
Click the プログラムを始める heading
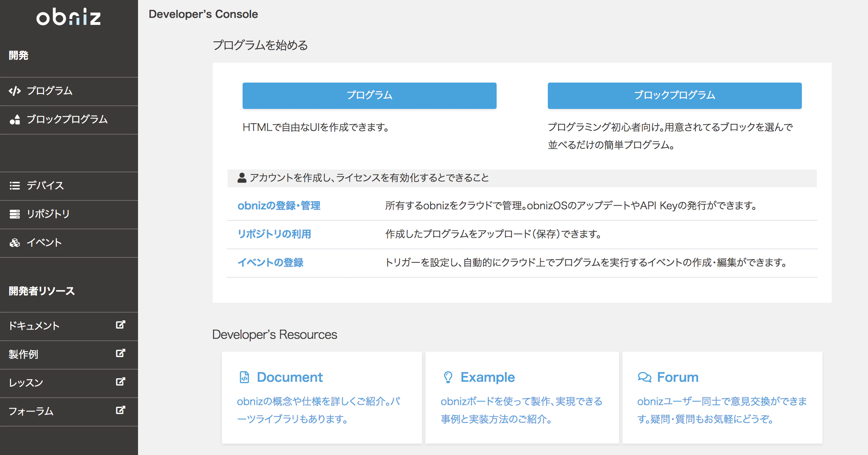pos(260,45)
